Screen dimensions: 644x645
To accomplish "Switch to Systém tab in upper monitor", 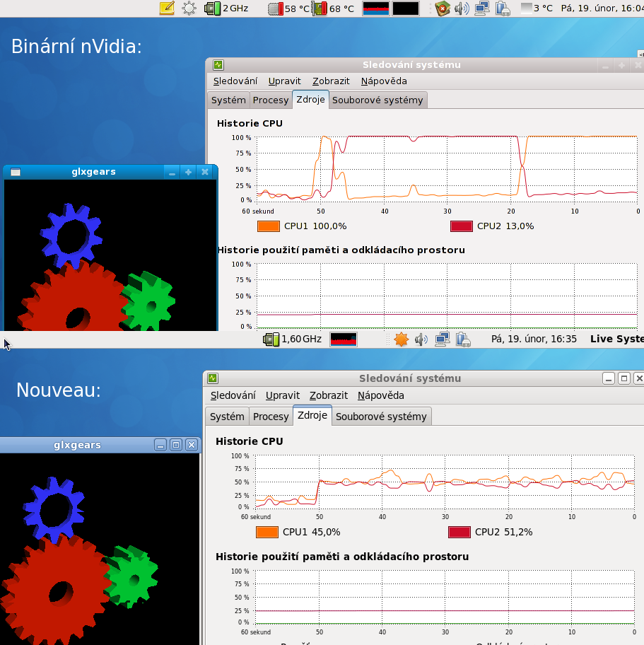I will (x=228, y=100).
